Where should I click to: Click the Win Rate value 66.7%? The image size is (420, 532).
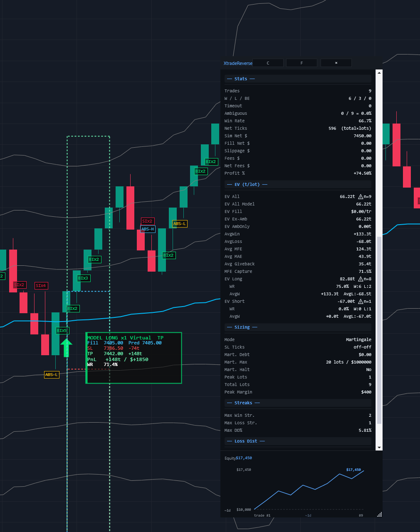(365, 121)
